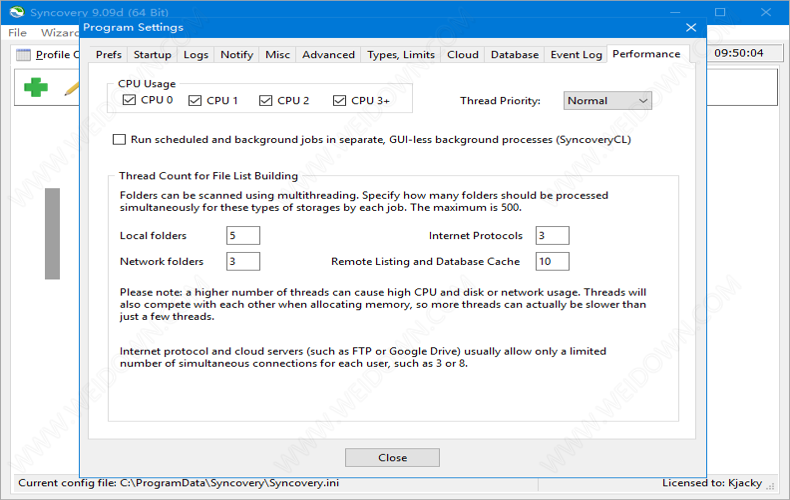This screenshot has width=790, height=500.
Task: Click the Remote Listing and Database Cache field
Action: (552, 261)
